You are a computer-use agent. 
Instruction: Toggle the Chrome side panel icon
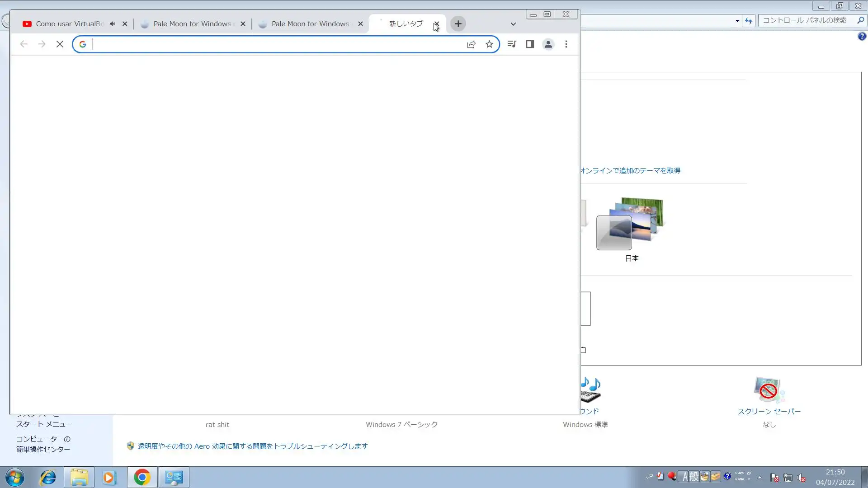(x=530, y=44)
